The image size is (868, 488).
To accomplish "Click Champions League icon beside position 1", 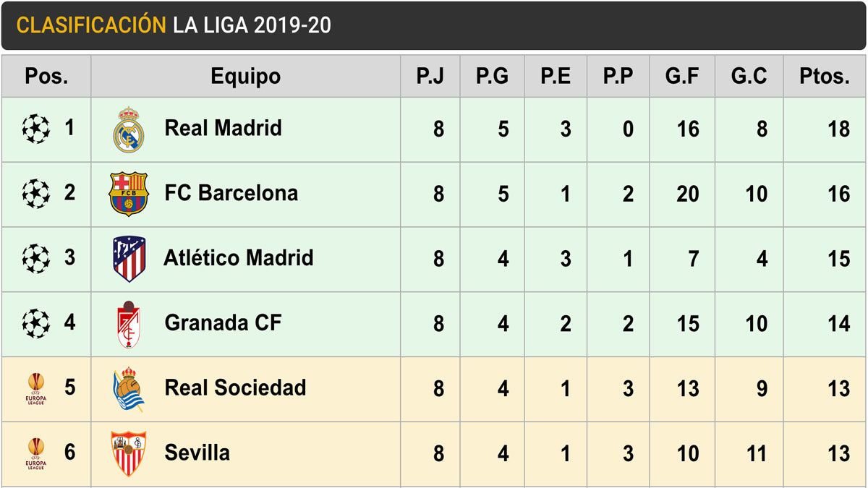I will pyautogui.click(x=36, y=129).
